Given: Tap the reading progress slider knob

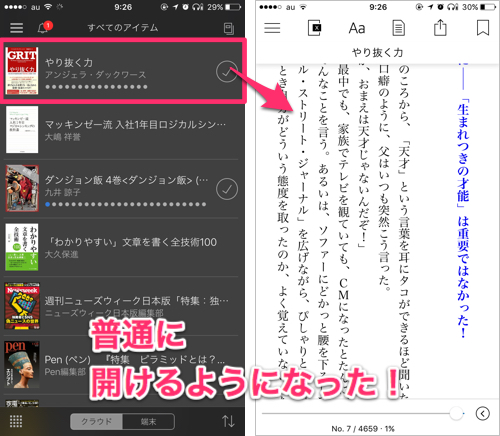Looking at the screenshot, I should pyautogui.click(x=456, y=413).
